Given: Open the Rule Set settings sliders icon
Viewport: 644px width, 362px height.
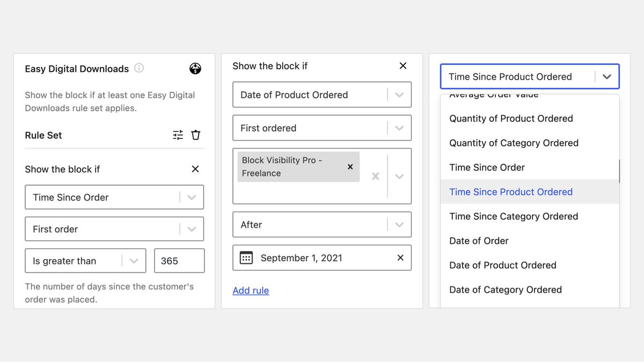Looking at the screenshot, I should click(x=178, y=135).
